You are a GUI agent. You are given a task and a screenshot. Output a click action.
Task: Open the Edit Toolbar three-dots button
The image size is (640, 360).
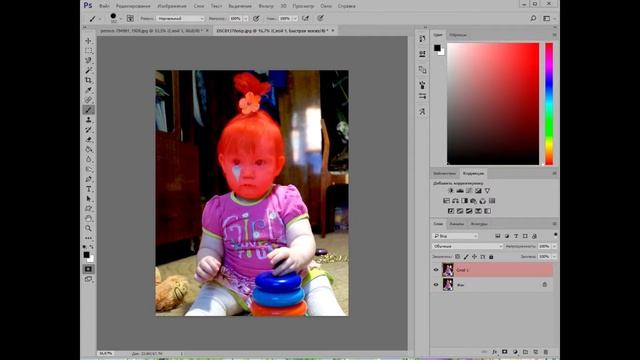click(x=89, y=238)
